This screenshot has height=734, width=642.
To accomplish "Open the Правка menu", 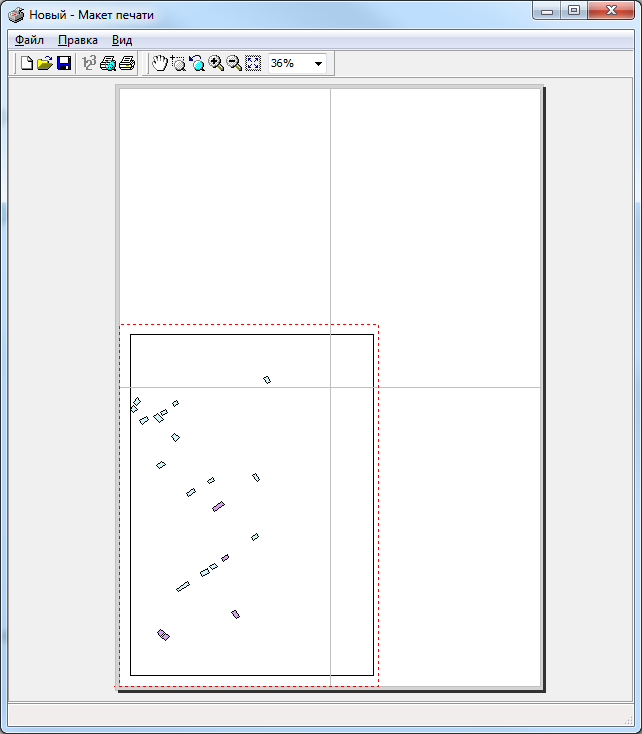I will click(x=78, y=40).
